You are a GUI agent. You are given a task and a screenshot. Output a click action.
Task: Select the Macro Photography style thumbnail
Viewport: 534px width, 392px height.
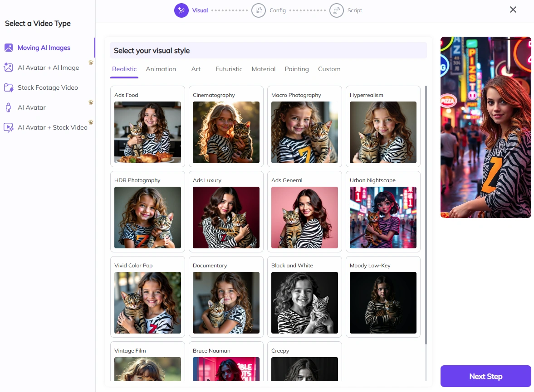point(304,132)
